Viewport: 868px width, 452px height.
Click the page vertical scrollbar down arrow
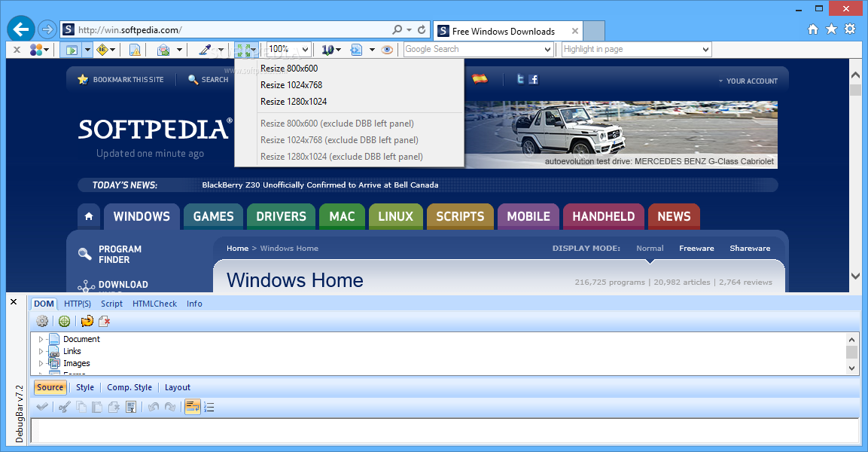[x=855, y=276]
